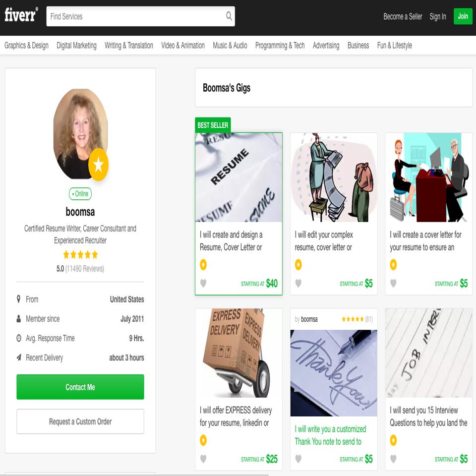Click the green Join button

click(x=463, y=16)
